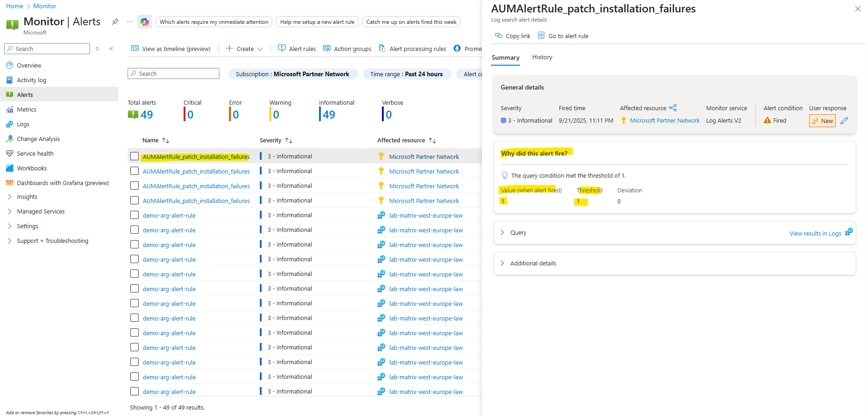
Task: Select checkbox of second demo-arg-alert-rule row
Action: click(x=134, y=230)
